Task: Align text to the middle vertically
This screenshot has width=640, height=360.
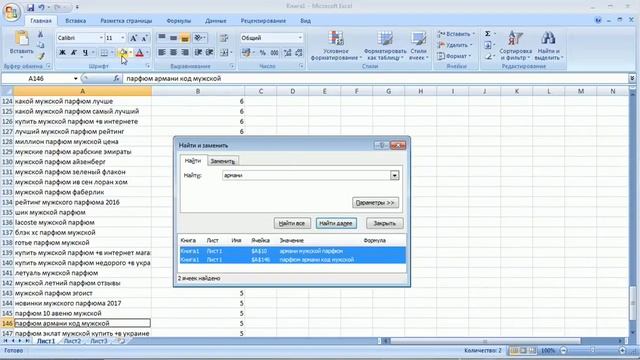Action: pos(173,38)
